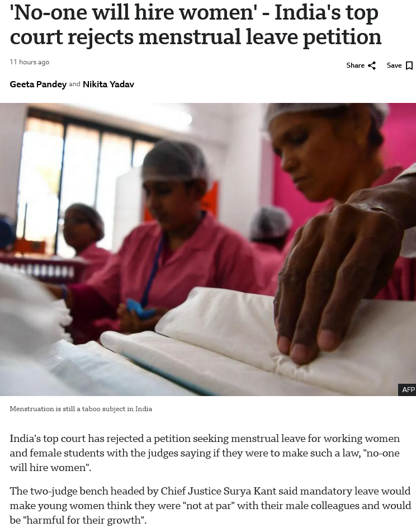Click the article headline about menstrual leave petition
The width and height of the screenshot is (416, 532).
(196, 25)
